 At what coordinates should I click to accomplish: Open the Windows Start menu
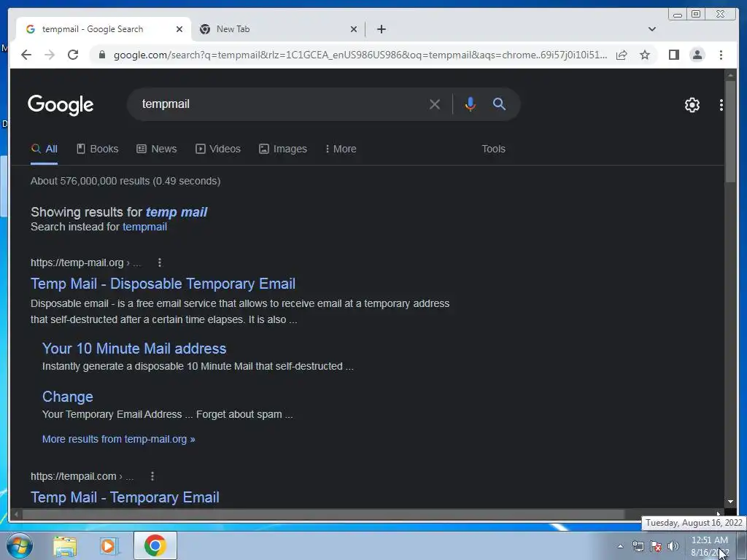tap(19, 545)
